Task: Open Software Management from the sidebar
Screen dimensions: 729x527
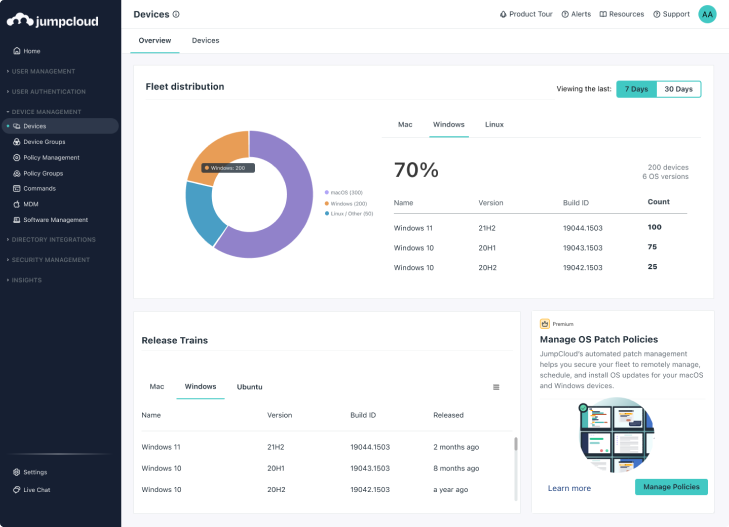Action: [x=55, y=220]
